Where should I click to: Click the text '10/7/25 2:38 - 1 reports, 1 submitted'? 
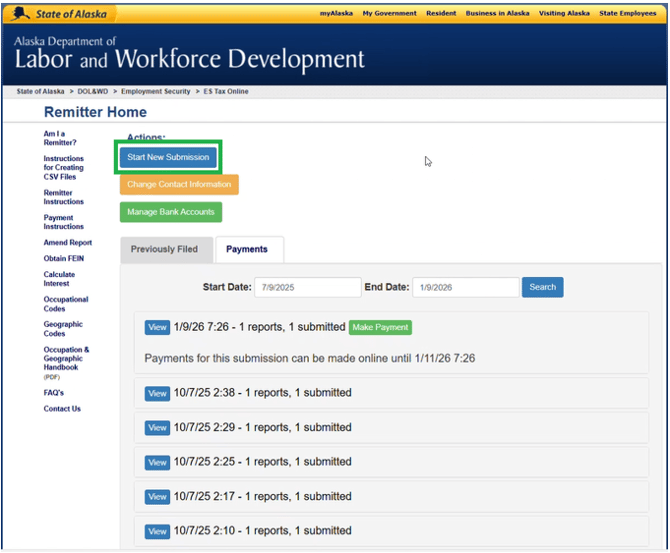click(x=262, y=393)
